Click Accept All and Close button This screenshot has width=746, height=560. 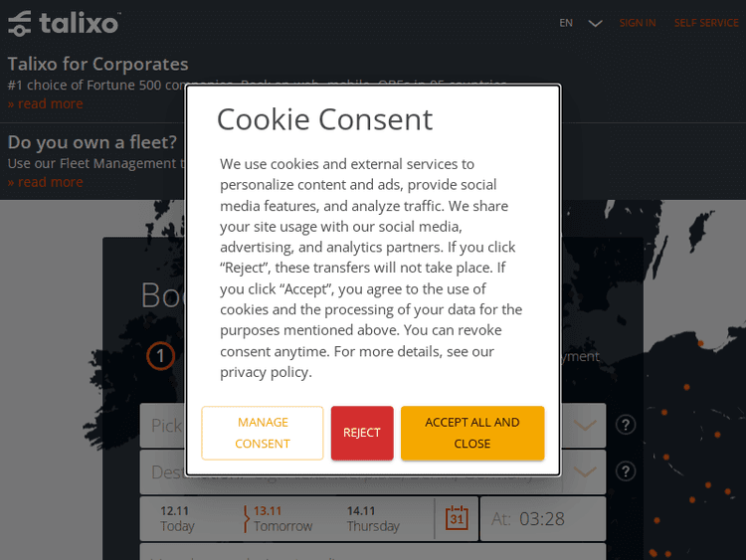472,433
